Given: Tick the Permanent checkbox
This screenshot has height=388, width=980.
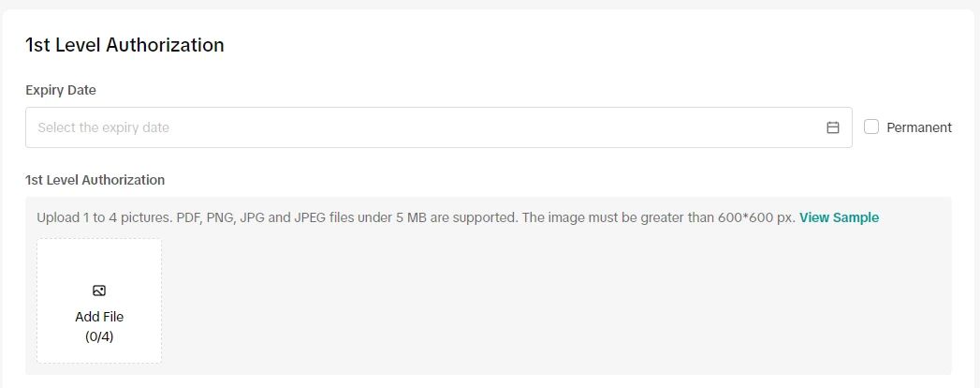Looking at the screenshot, I should [871, 127].
